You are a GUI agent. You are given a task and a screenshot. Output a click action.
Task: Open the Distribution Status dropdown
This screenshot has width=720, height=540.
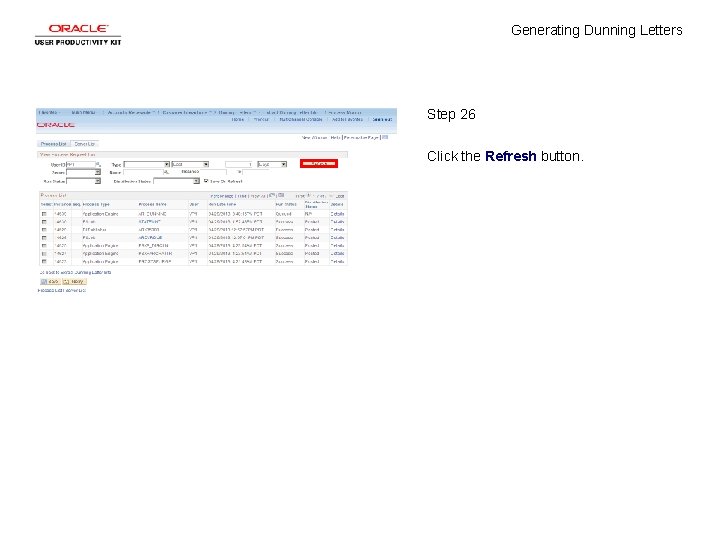pyautogui.click(x=176, y=181)
